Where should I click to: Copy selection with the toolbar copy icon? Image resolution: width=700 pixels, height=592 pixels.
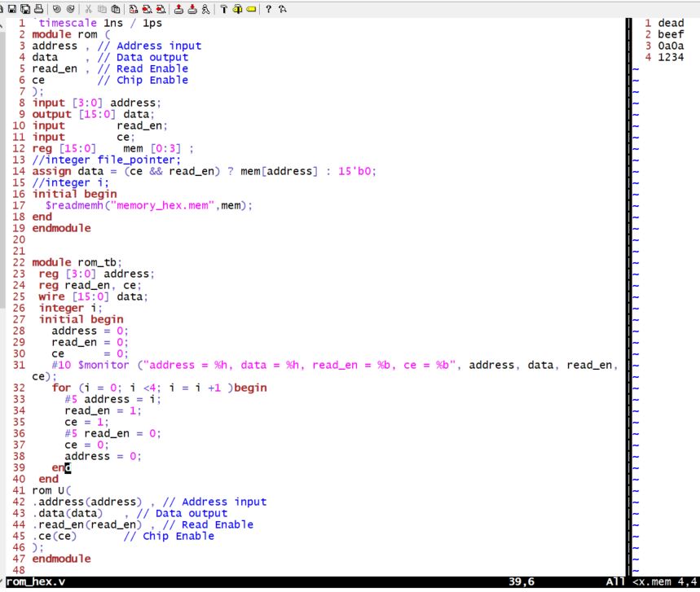(102, 8)
